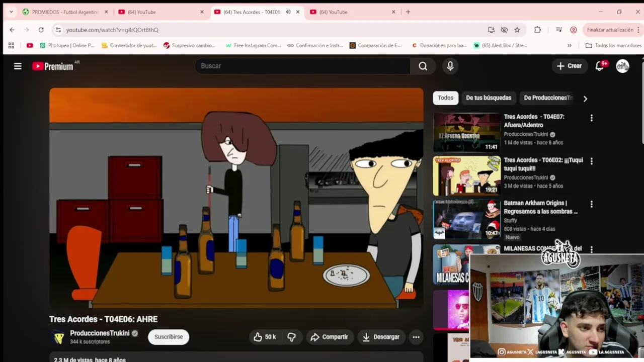
Task: Open more actions ellipsis below the video
Action: point(416,337)
